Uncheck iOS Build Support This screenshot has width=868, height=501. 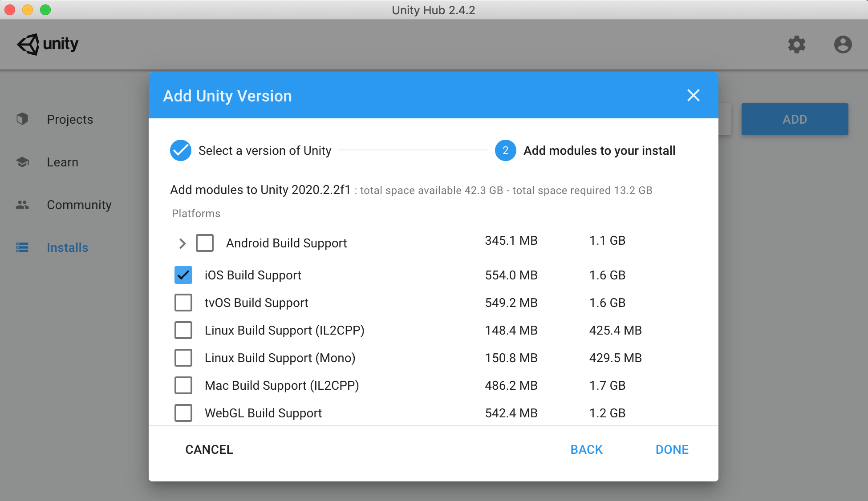tap(183, 275)
